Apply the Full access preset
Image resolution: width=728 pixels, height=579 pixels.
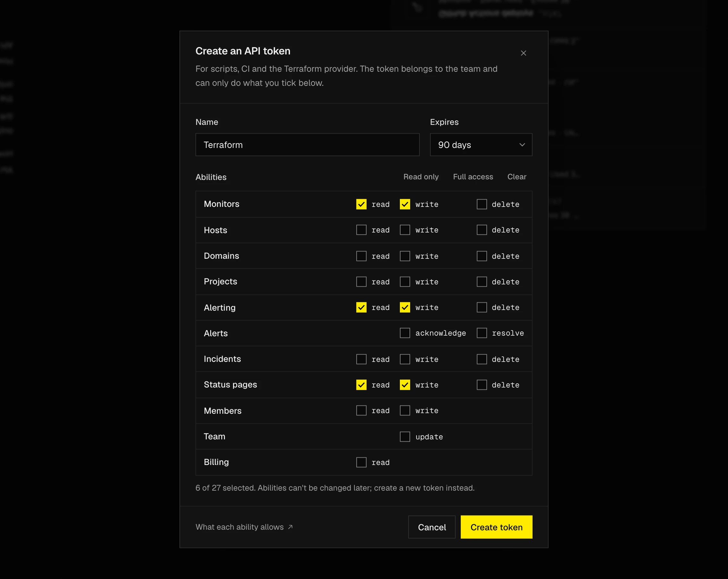(473, 177)
